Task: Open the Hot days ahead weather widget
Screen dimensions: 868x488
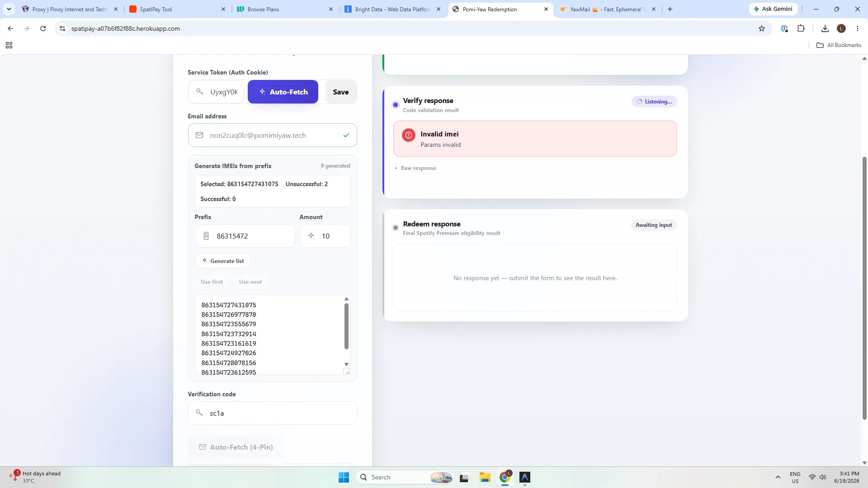Action: coord(35,477)
